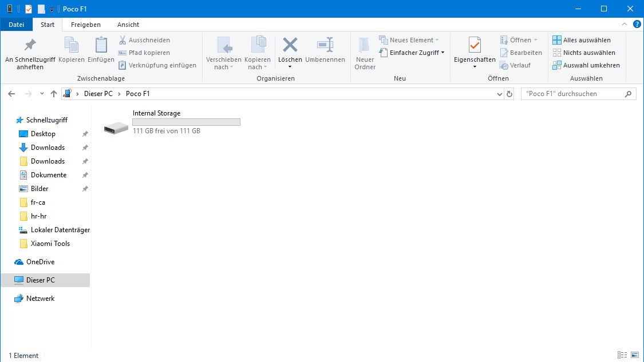This screenshot has width=644, height=362.
Task: Click the Kopieren icon in Zwischenablage
Action: [72, 45]
